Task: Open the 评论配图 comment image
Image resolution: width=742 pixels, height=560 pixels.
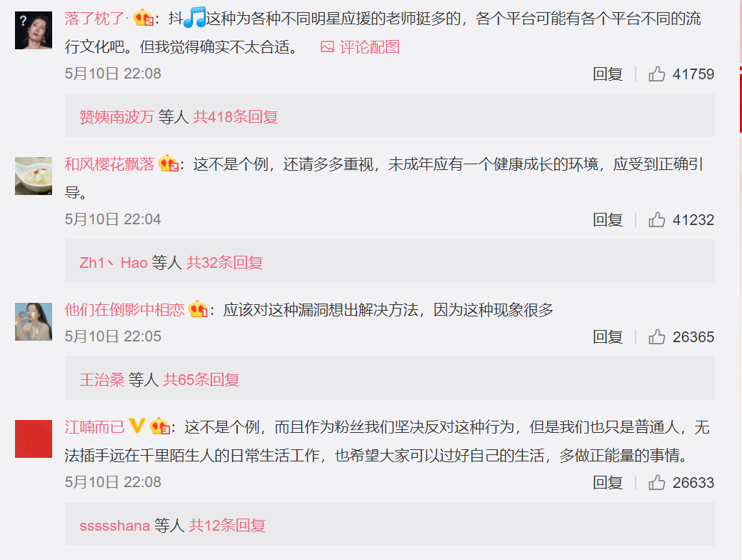Action: pyautogui.click(x=360, y=47)
